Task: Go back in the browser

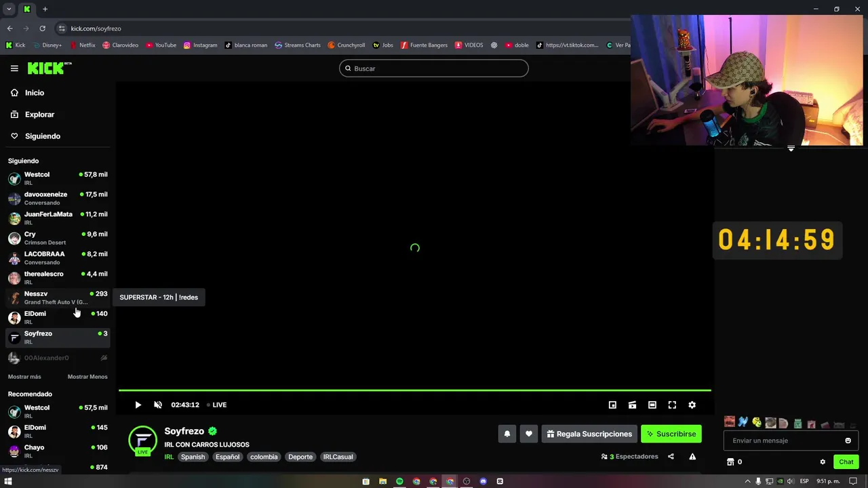Action: [9, 28]
